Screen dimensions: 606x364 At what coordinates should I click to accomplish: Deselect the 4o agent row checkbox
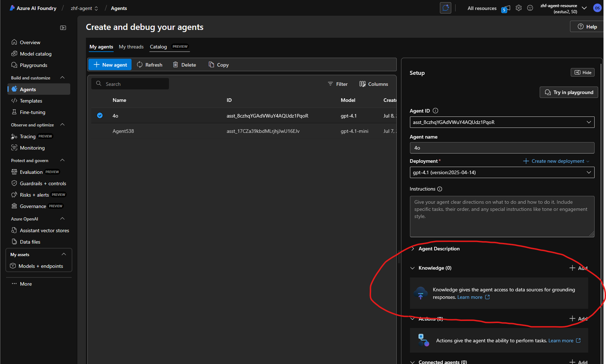[100, 115]
